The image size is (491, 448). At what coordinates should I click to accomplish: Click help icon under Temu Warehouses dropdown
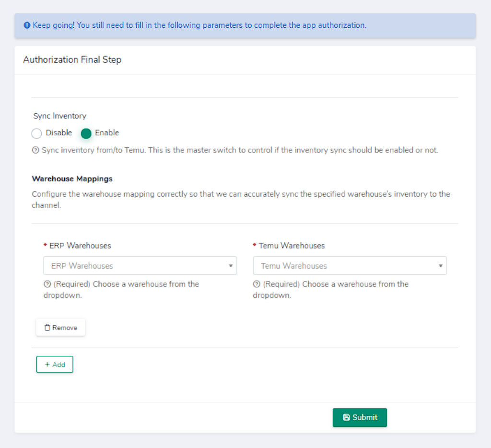click(257, 284)
